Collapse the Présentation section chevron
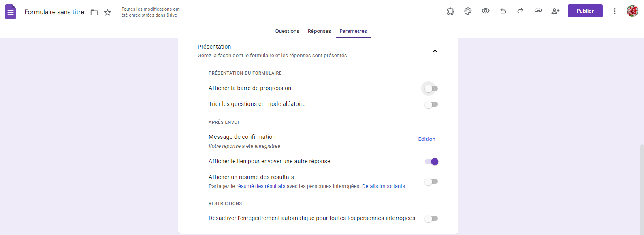The image size is (644, 235). (435, 51)
